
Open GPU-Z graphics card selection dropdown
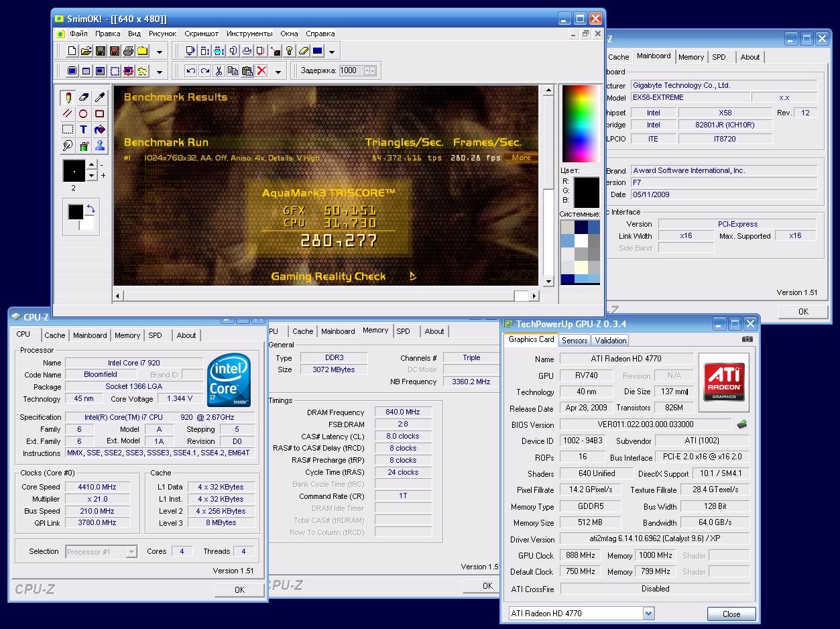pyautogui.click(x=648, y=614)
